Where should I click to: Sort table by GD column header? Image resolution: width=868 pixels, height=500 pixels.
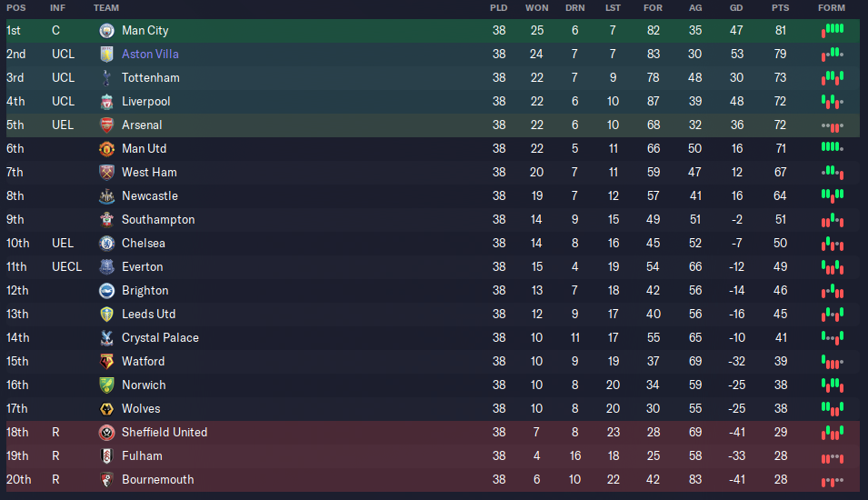point(735,8)
